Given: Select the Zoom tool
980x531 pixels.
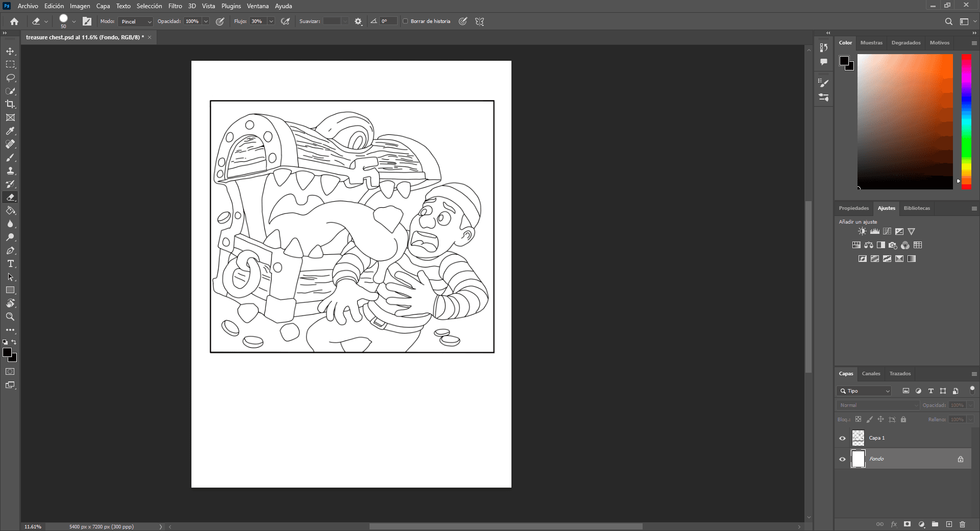Looking at the screenshot, I should pos(10,317).
